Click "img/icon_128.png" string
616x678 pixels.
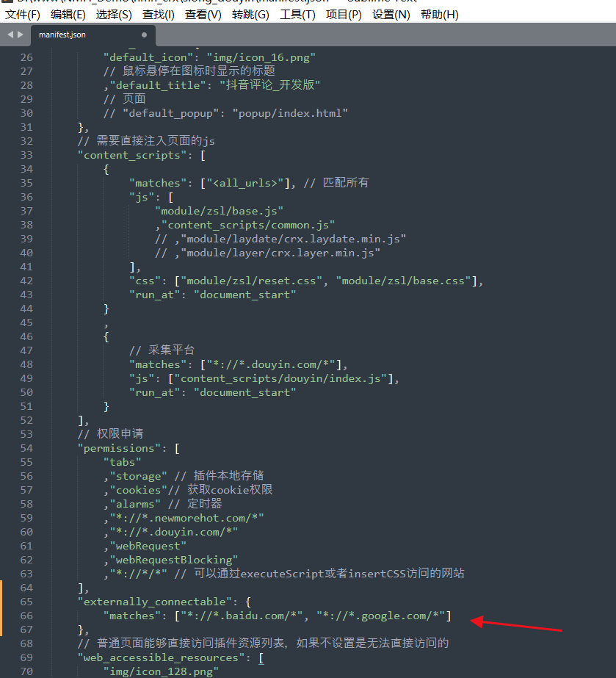[x=161, y=671]
